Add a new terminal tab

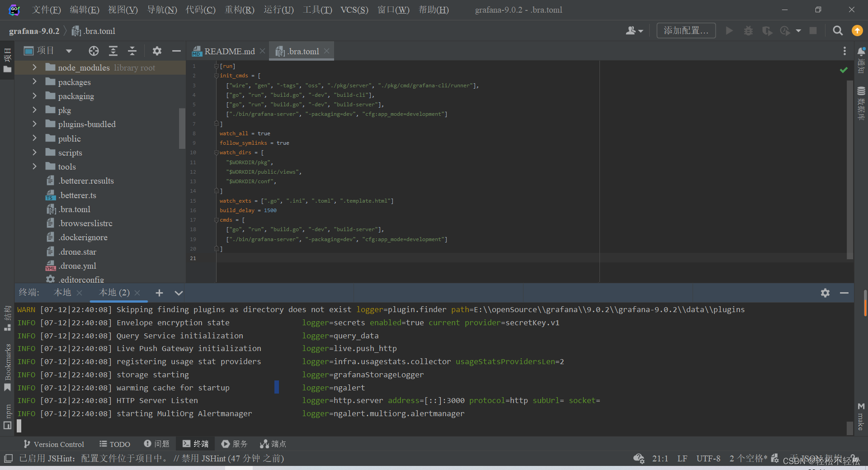tap(159, 293)
